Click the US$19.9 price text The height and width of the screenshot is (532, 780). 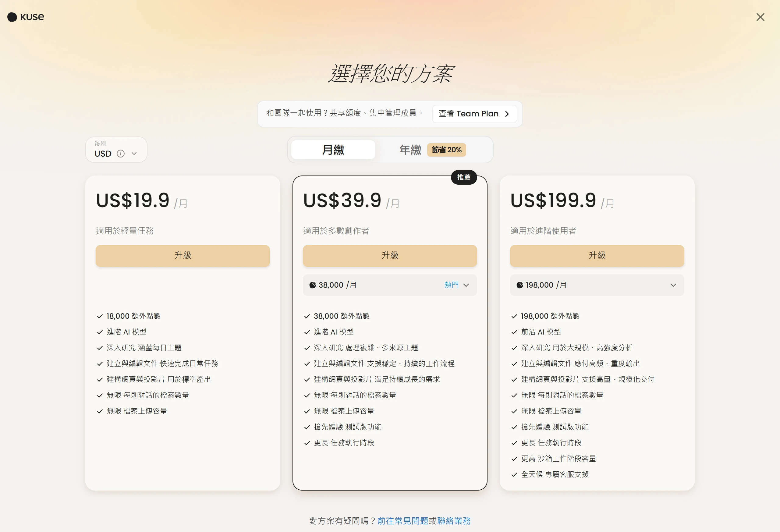click(x=133, y=200)
